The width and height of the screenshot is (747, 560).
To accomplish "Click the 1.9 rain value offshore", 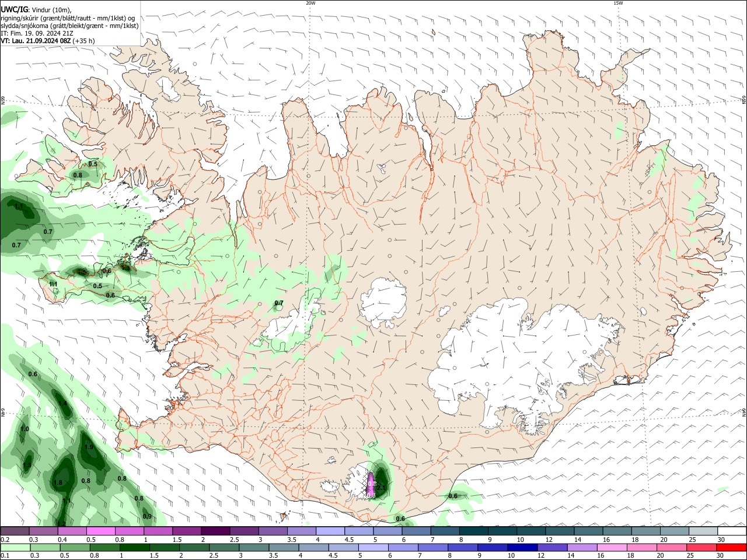I will (89, 447).
